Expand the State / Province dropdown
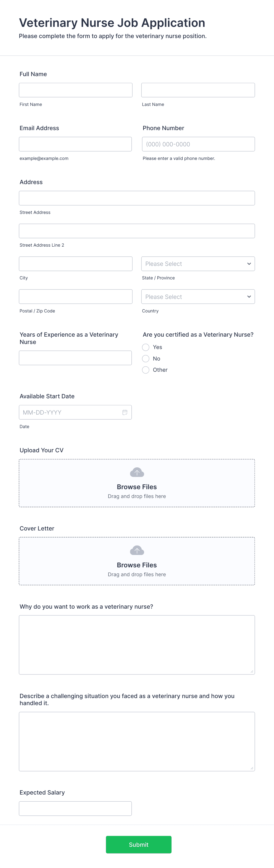Image resolution: width=274 pixels, height=868 pixels. tap(198, 264)
